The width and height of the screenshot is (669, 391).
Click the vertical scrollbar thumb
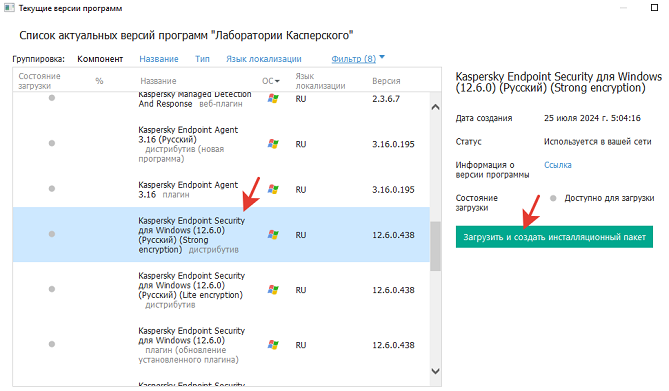(435, 246)
